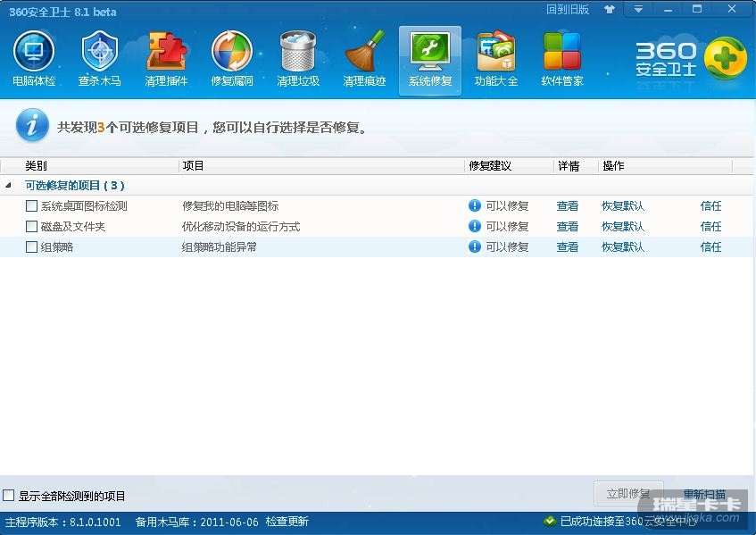Click 恢复默认 for 磁盘及文件夹 row
The width and height of the screenshot is (756, 535).
click(x=623, y=226)
